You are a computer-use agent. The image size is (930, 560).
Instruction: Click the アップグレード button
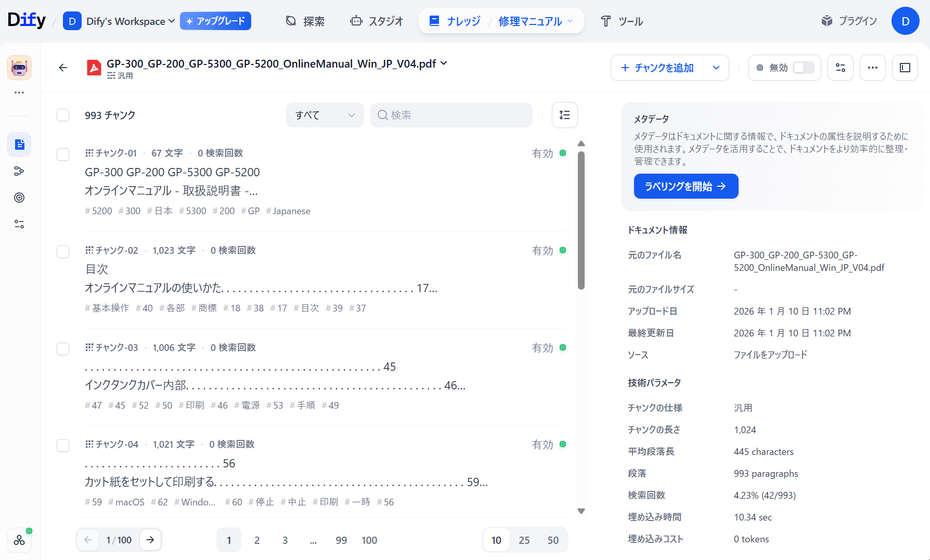215,21
